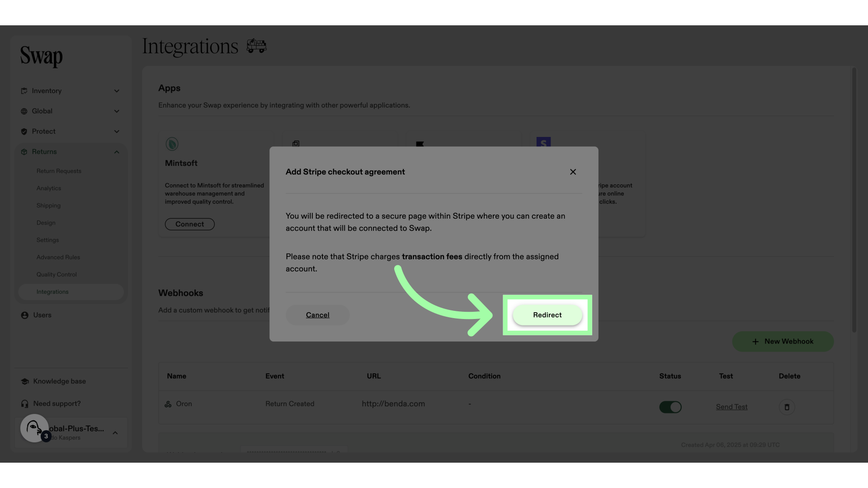
Task: Click the Inventory icon in sidebar
Action: tap(24, 91)
